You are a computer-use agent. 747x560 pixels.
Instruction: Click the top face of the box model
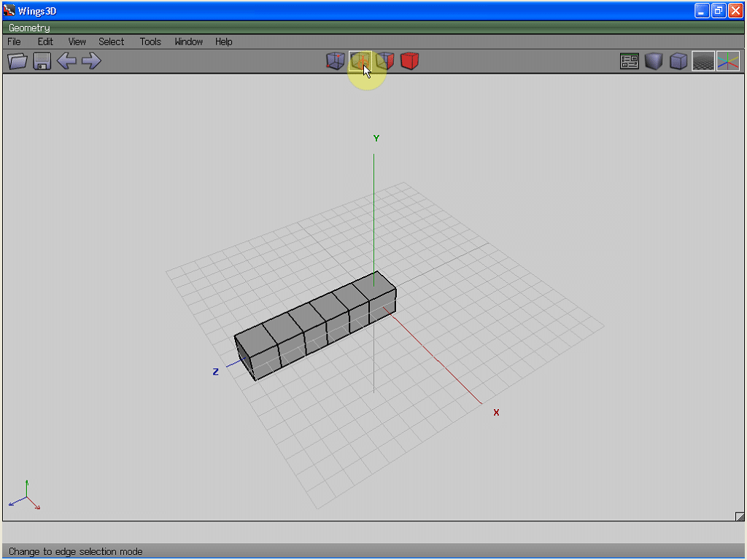314,310
